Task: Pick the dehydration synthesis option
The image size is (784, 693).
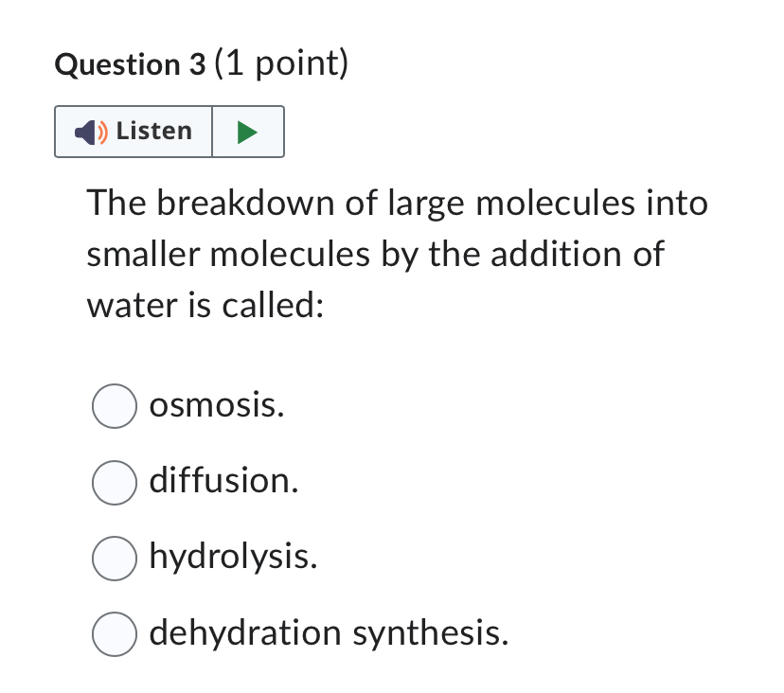Action: (x=114, y=634)
